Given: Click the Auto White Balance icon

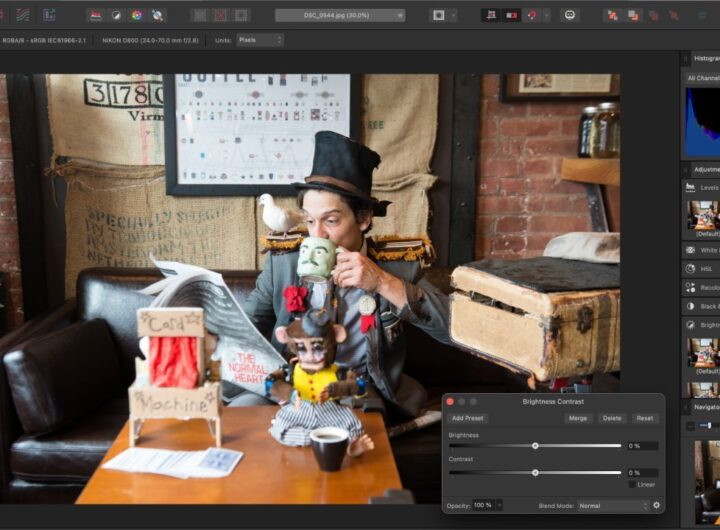Looking at the screenshot, I should coord(157,15).
